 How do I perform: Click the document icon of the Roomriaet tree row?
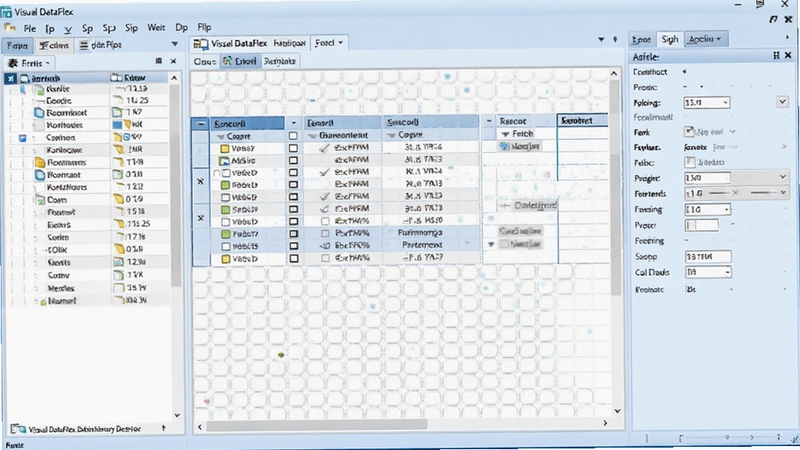[x=39, y=113]
